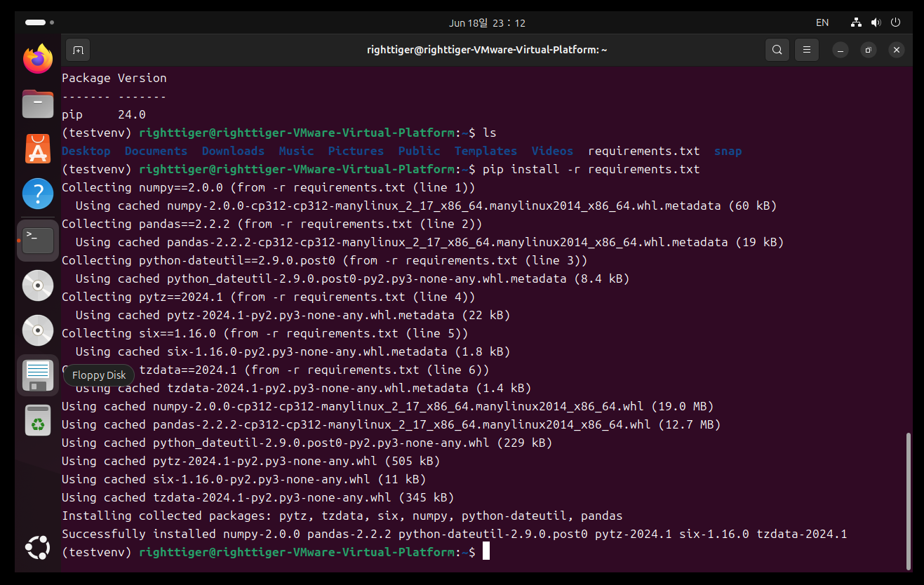The image size is (924, 585).
Task: Open the Trash in the dock
Action: (x=38, y=420)
